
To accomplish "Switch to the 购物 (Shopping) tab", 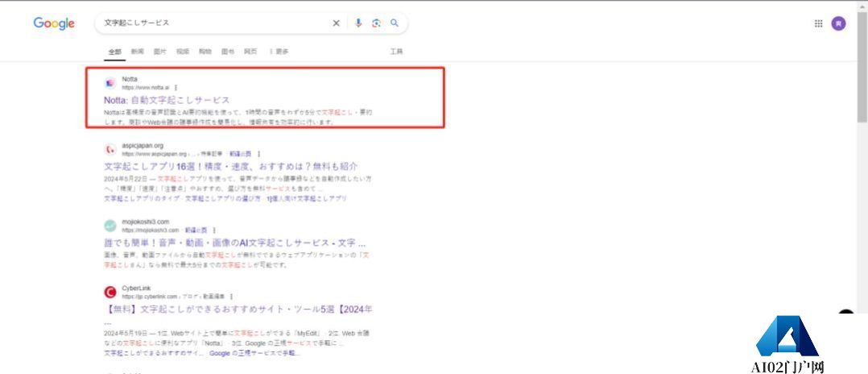I will click(205, 52).
